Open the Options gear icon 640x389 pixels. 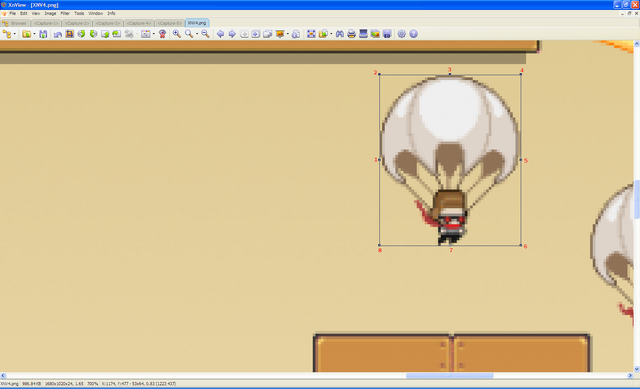[402, 34]
